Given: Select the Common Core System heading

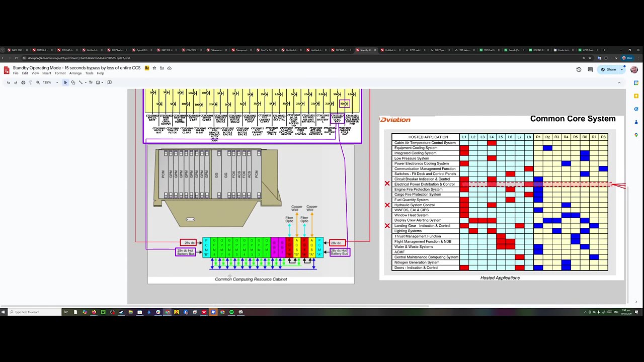Looking at the screenshot, I should tap(573, 119).
